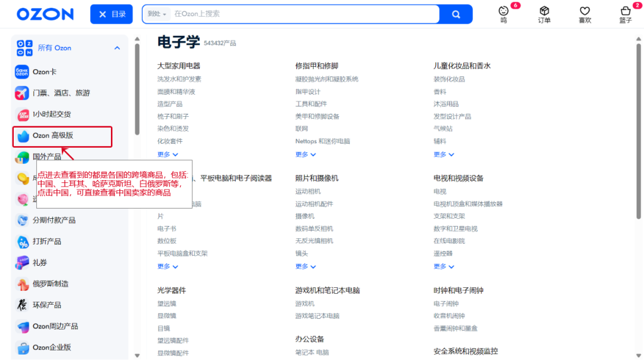The height and width of the screenshot is (360, 644).
Task: Expand 更多 under 电视和视频设备
Action: 444,267
